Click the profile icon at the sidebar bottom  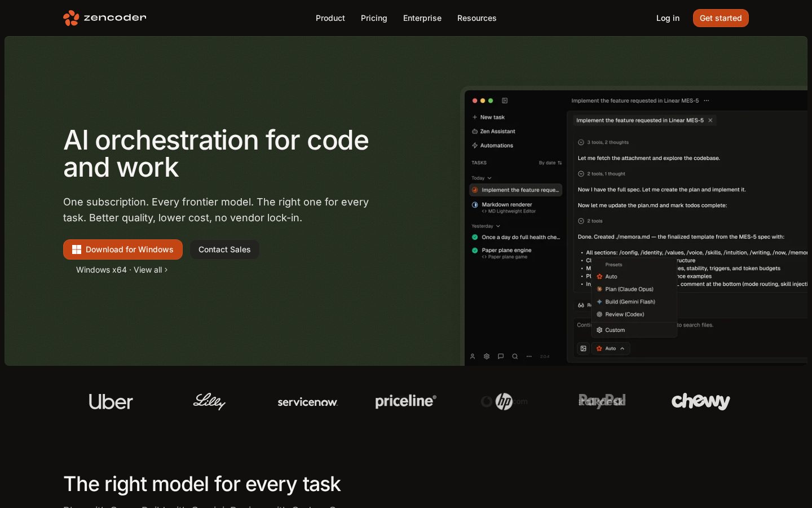[473, 356]
